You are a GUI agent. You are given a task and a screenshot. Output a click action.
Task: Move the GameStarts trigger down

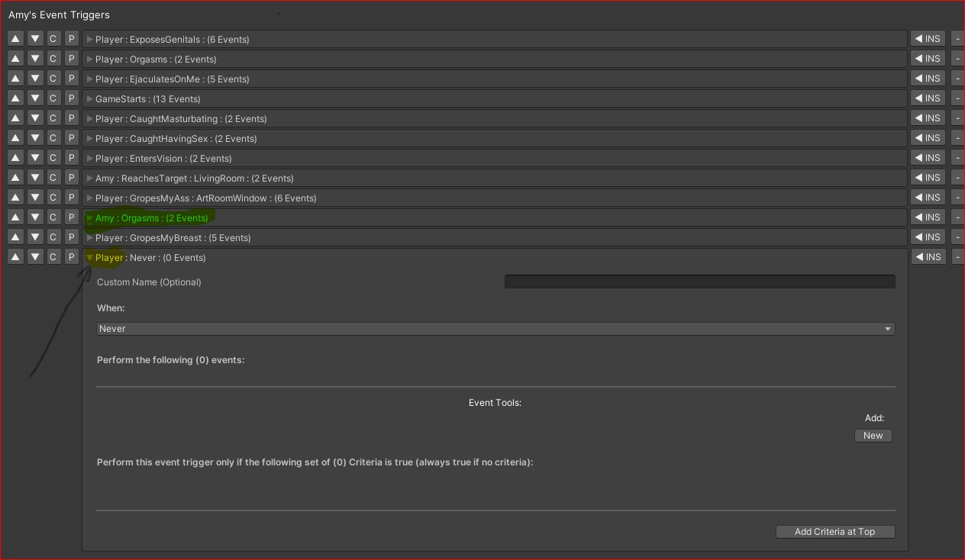tap(34, 98)
